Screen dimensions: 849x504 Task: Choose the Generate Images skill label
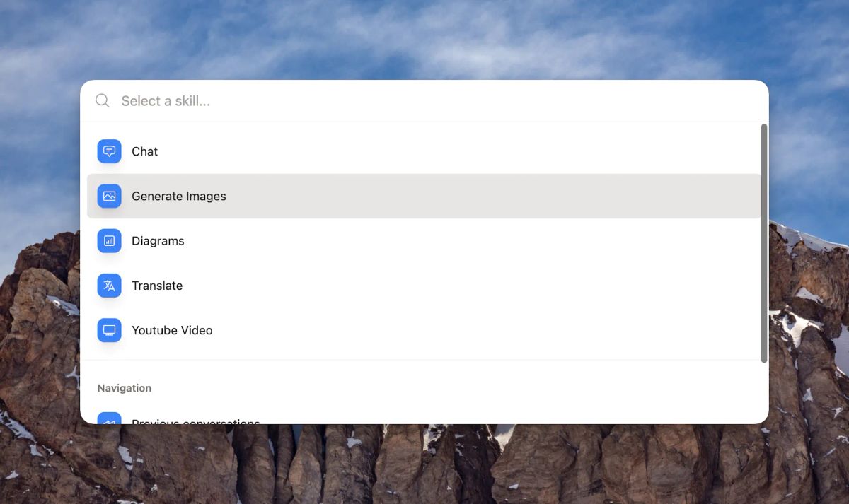click(x=179, y=197)
